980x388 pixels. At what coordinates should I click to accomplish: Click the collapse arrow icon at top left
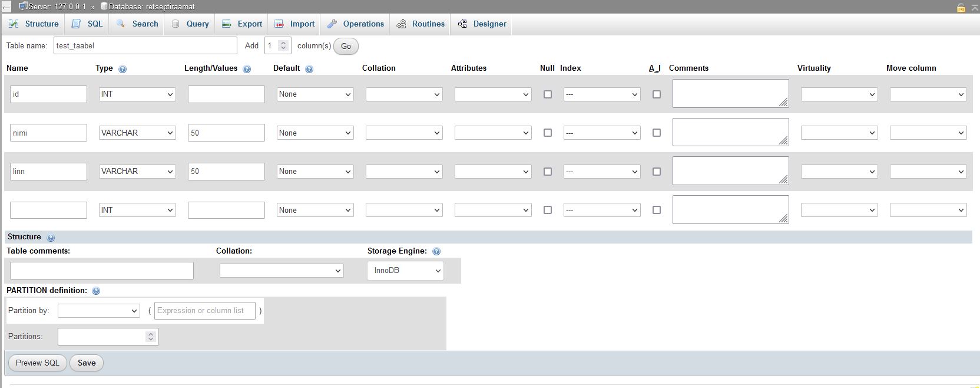[x=6, y=7]
